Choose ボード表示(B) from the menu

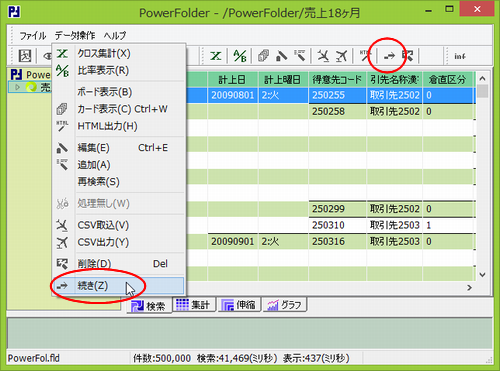(119, 92)
